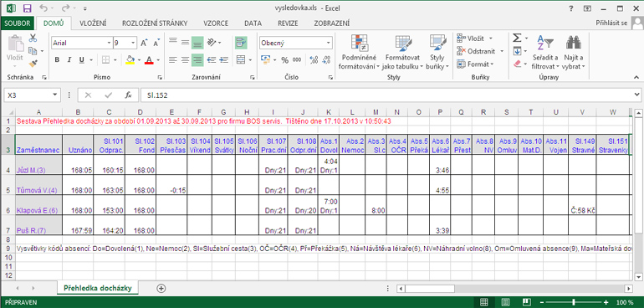Image resolution: width=644 pixels, height=308 pixels.
Task: Click the formula bar containing Sl.152
Action: 386,95
